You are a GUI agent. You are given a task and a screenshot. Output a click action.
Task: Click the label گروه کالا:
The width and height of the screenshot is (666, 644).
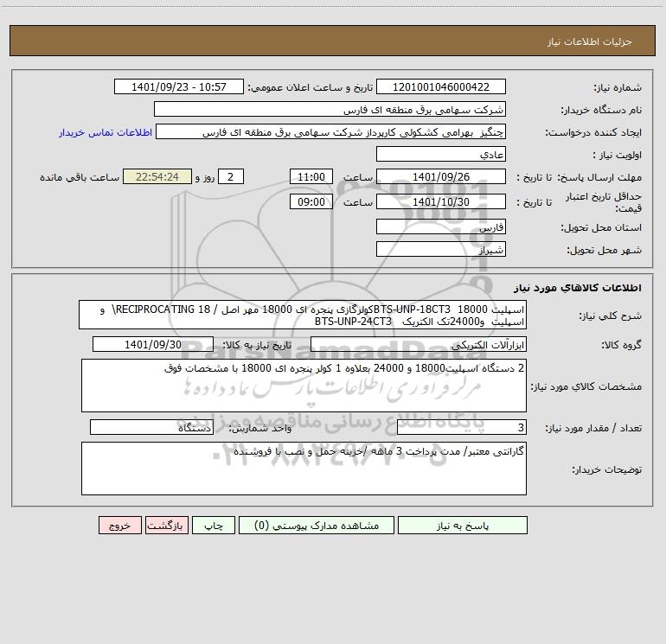(x=621, y=345)
